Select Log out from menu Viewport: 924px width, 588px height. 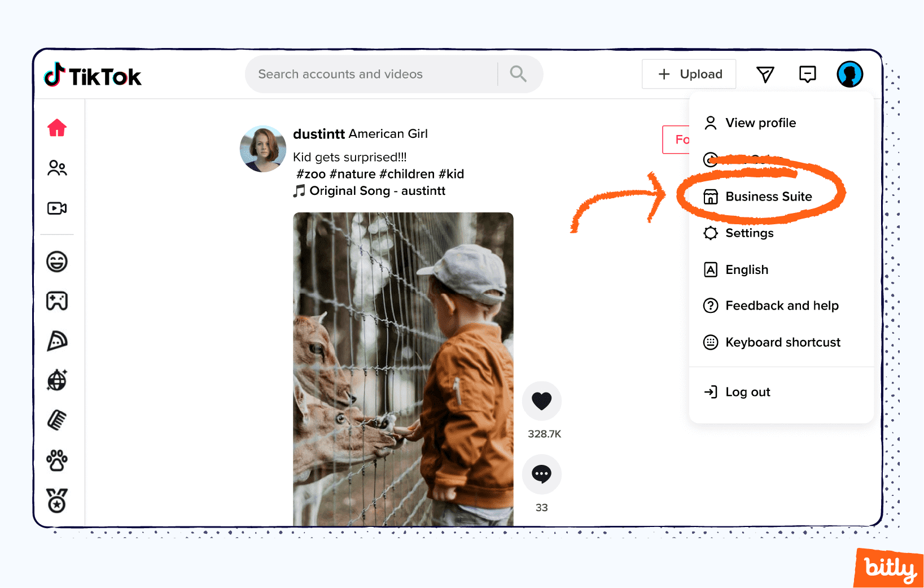[x=781, y=392]
